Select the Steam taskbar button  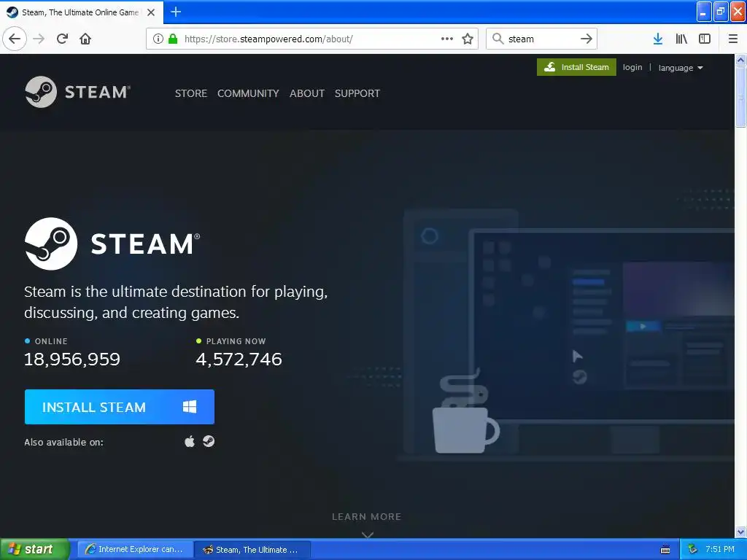[x=252, y=550]
